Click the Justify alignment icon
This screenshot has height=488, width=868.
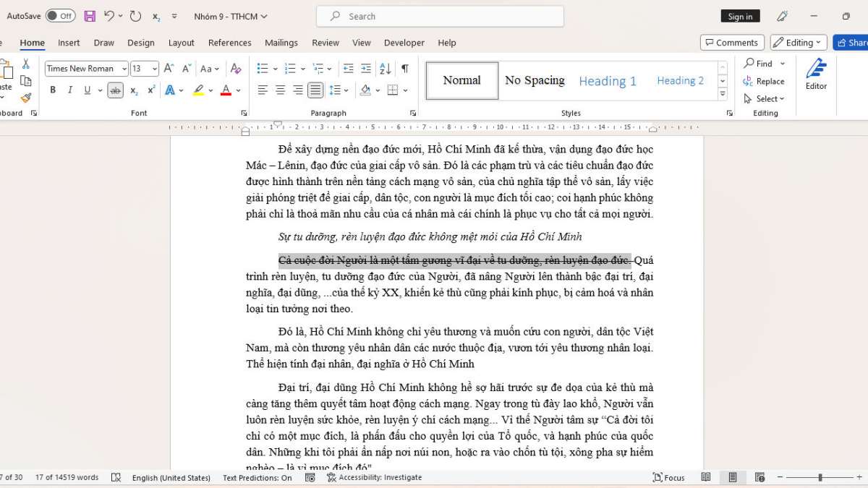point(315,90)
